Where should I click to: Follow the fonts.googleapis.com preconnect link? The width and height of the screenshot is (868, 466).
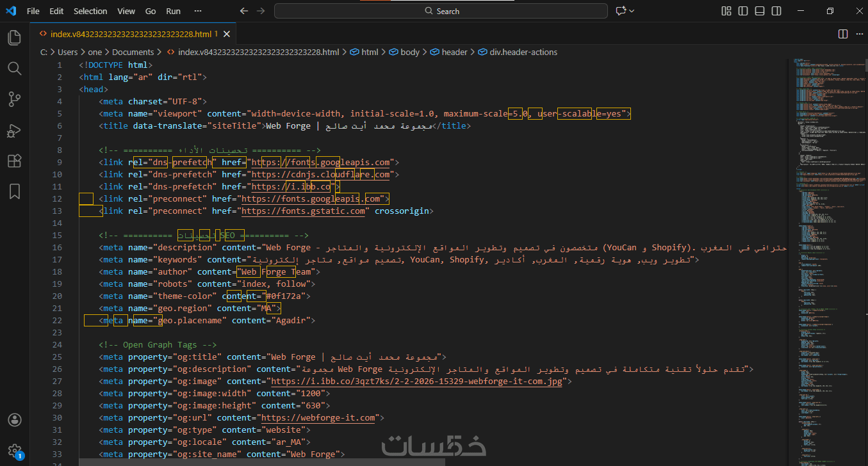point(312,199)
